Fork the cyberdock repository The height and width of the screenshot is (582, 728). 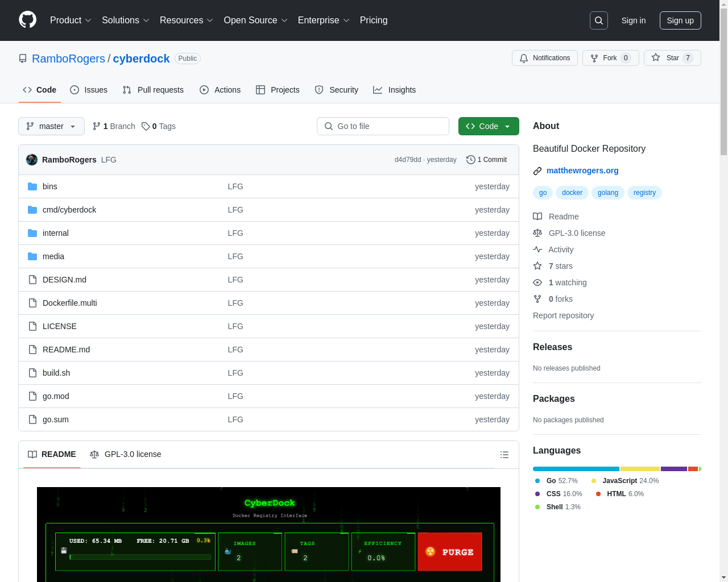point(611,58)
